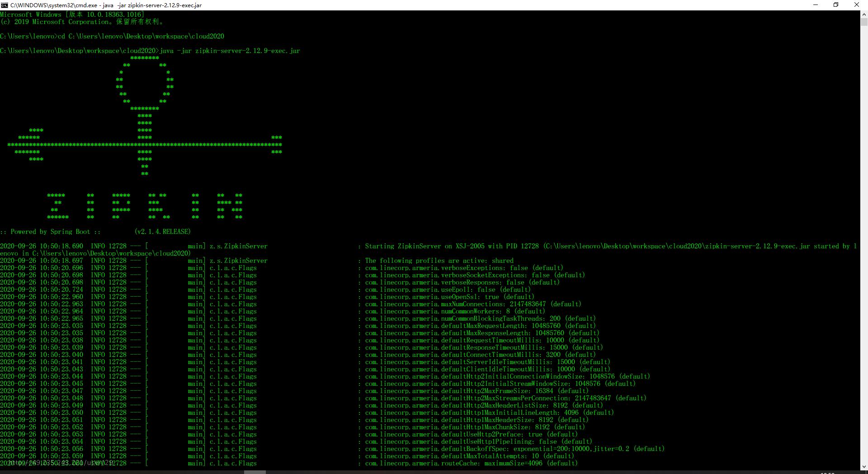
Task: Click 'defaultUseHttp2Preface: true' log entry
Action: point(472,434)
